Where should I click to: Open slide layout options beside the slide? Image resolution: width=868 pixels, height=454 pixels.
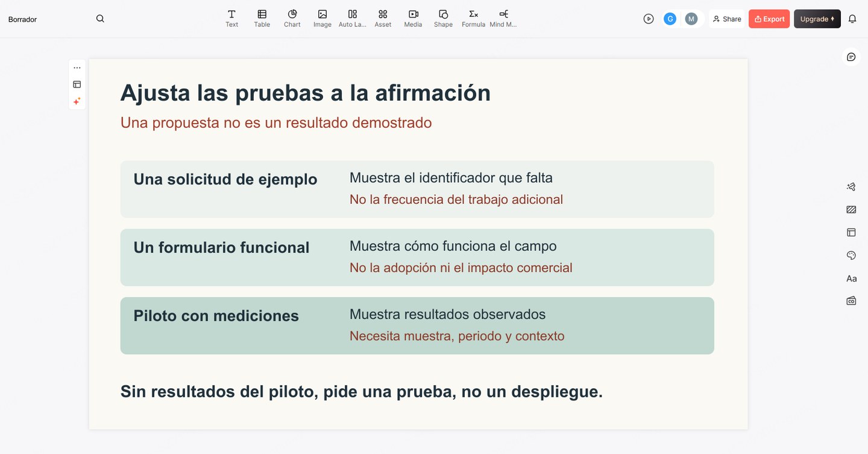(77, 84)
